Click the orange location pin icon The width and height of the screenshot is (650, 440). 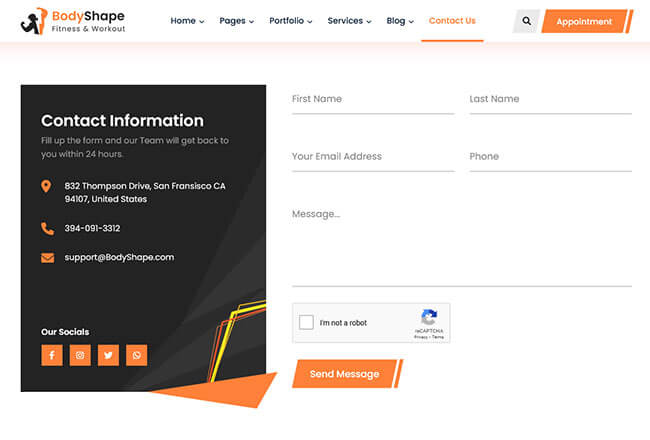tap(47, 187)
